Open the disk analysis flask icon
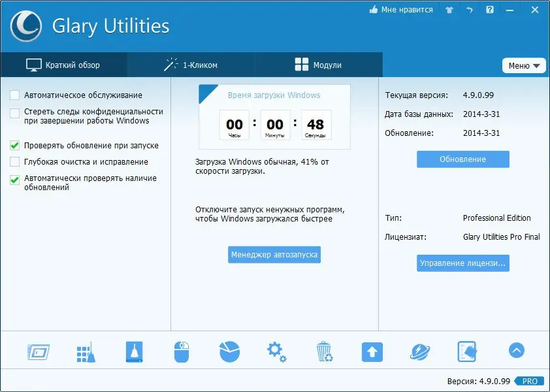This screenshot has height=392, width=550. [x=134, y=351]
